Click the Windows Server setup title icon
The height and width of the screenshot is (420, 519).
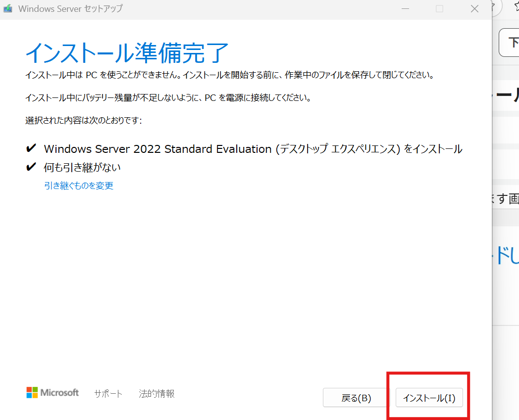coord(8,8)
